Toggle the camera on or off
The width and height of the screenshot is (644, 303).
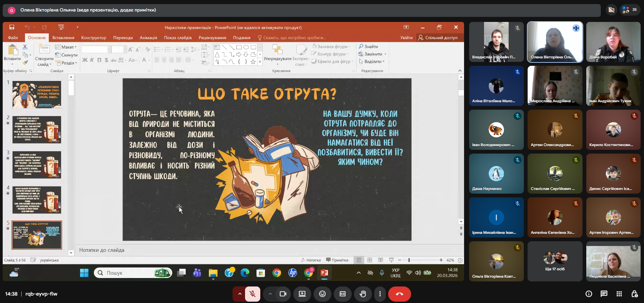283,294
